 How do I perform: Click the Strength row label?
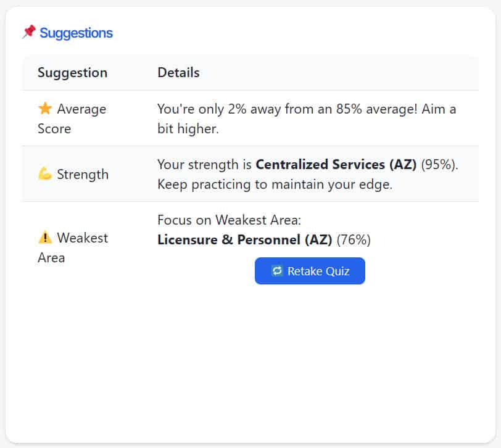pyautogui.click(x=83, y=174)
